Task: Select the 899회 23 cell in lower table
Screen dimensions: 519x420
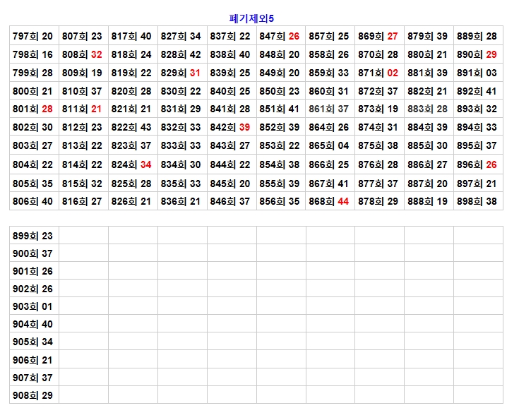Action: pos(33,236)
